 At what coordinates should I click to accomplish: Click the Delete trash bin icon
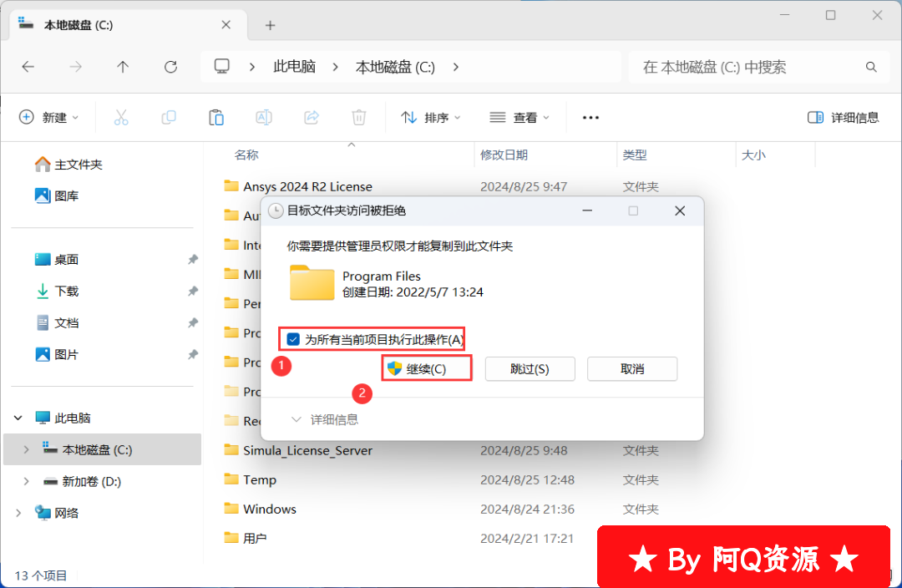point(359,118)
